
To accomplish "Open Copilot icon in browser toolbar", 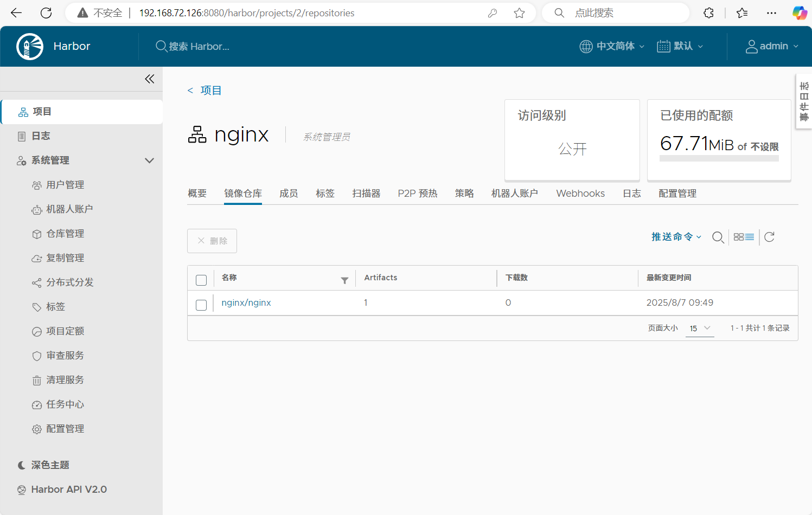I will (800, 13).
